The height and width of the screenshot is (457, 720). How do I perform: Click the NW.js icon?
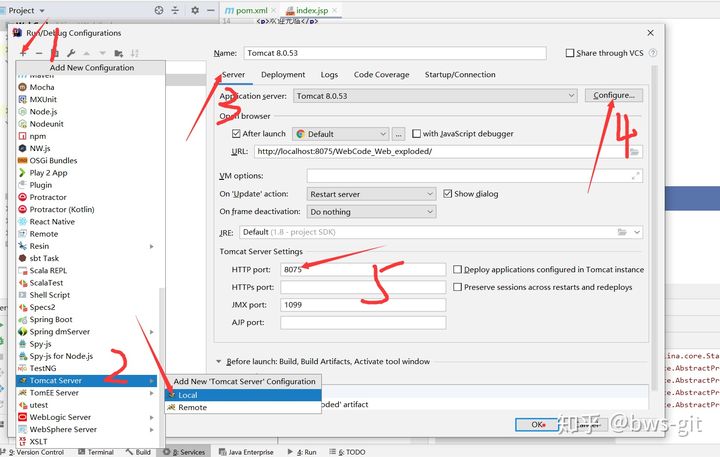(x=22, y=148)
